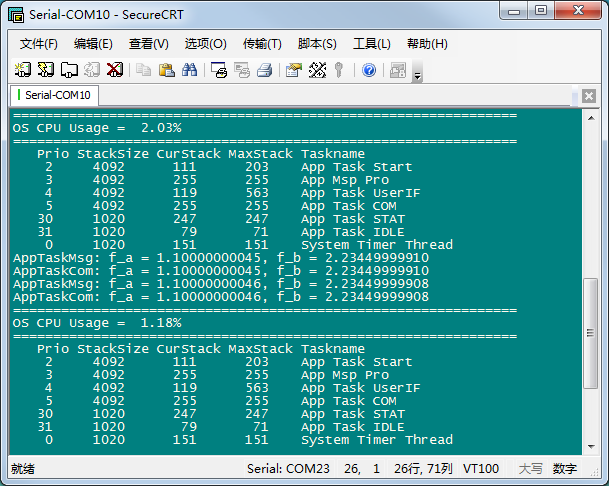Image resolution: width=609 pixels, height=486 pixels.
Task: Open the 文件(F) menu
Action: point(38,44)
